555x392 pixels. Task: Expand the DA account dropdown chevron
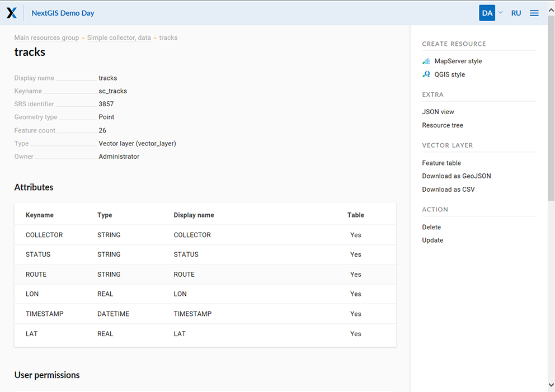click(x=500, y=12)
